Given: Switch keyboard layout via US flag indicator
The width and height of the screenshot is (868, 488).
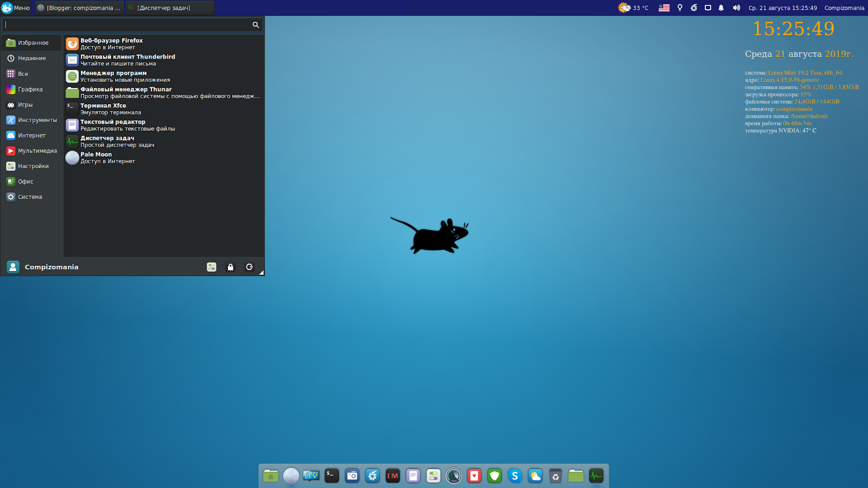Looking at the screenshot, I should (664, 8).
